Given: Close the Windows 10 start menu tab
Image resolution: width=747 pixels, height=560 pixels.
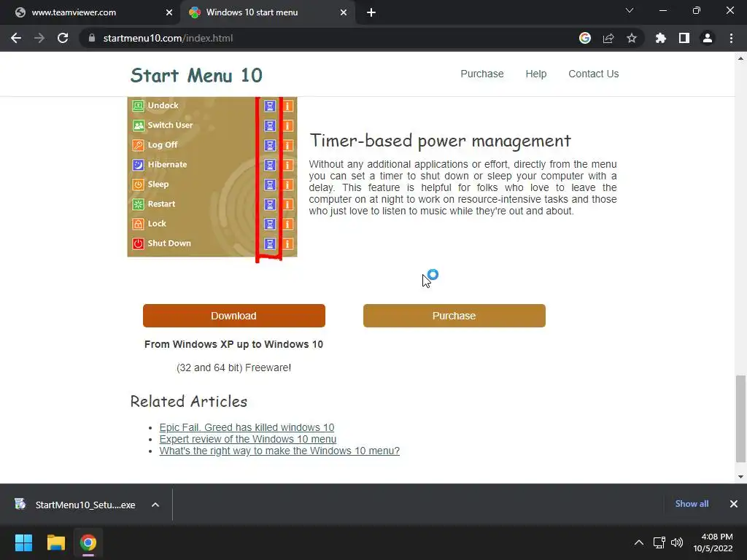Looking at the screenshot, I should pos(344,13).
